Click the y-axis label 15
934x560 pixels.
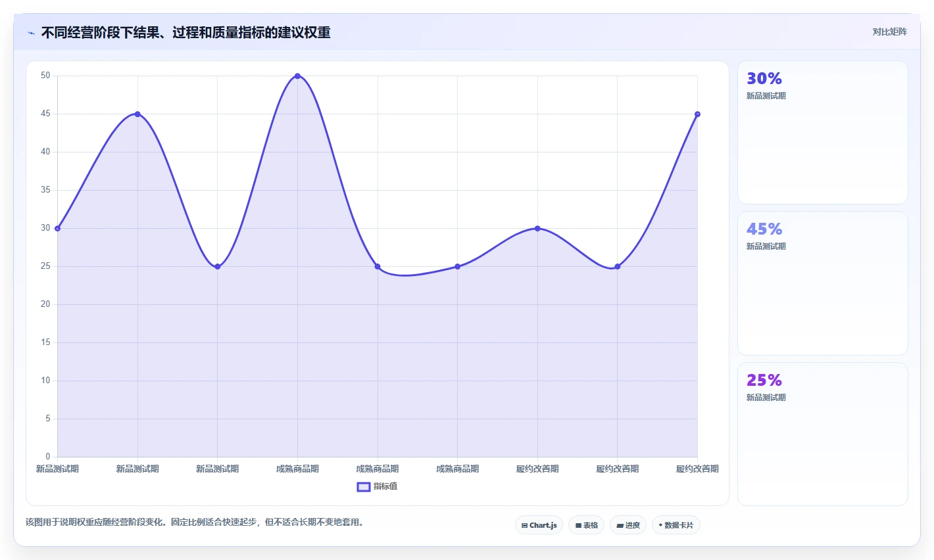pyautogui.click(x=45, y=342)
